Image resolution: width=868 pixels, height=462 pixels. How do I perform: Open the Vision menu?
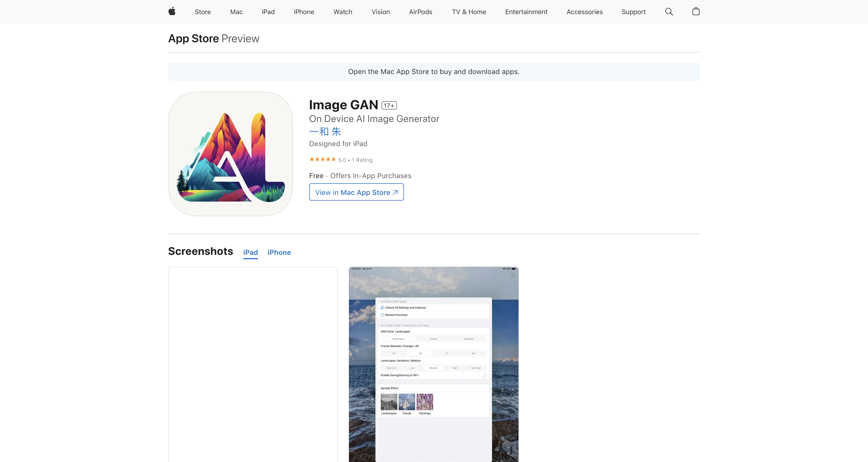[381, 12]
